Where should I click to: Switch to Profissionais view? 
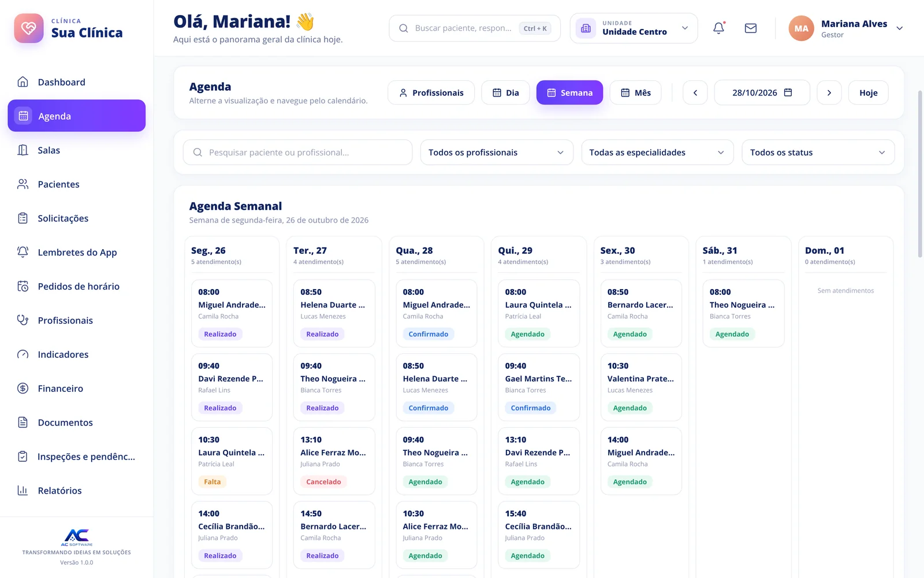click(x=431, y=92)
